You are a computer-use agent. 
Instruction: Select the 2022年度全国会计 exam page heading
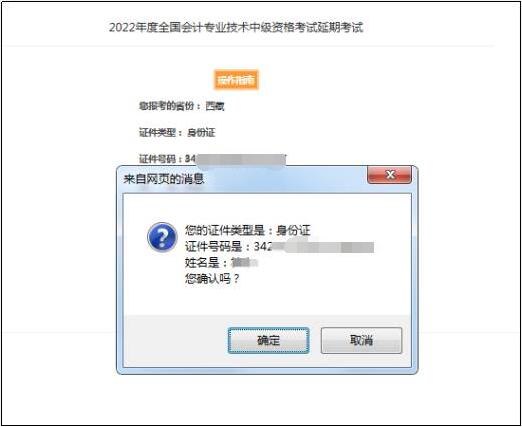click(x=236, y=27)
